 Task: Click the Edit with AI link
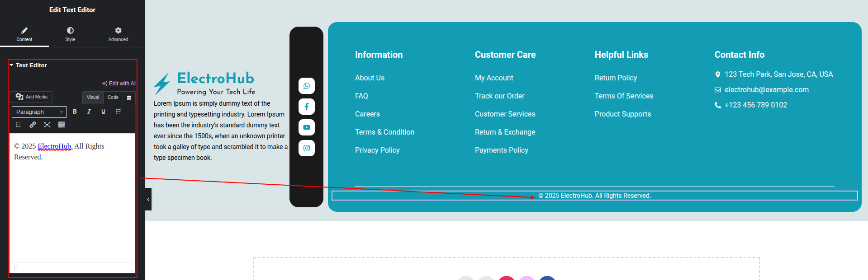click(x=119, y=84)
